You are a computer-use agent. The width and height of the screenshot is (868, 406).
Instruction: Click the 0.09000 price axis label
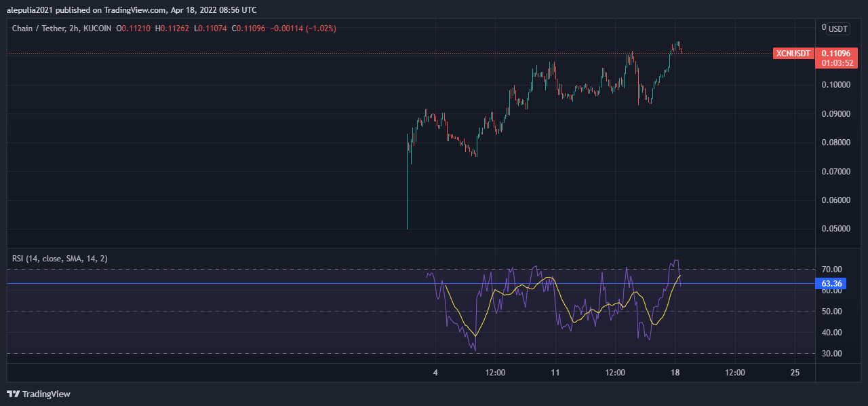(835, 114)
